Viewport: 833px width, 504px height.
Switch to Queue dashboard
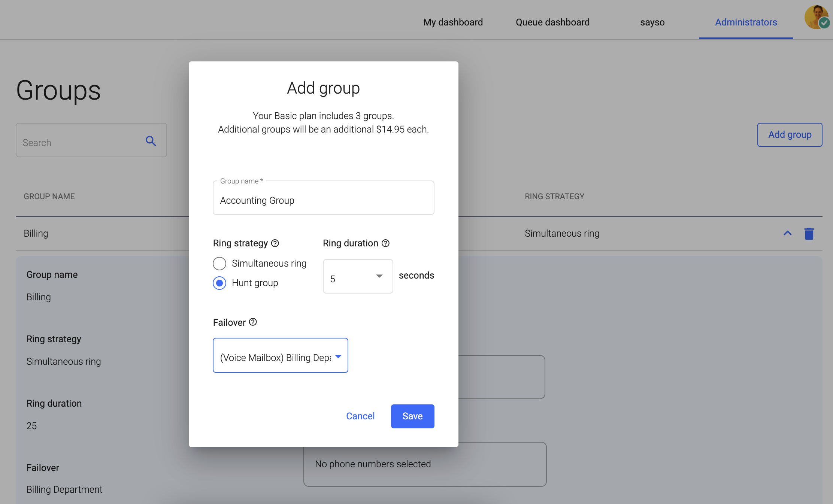(x=552, y=22)
